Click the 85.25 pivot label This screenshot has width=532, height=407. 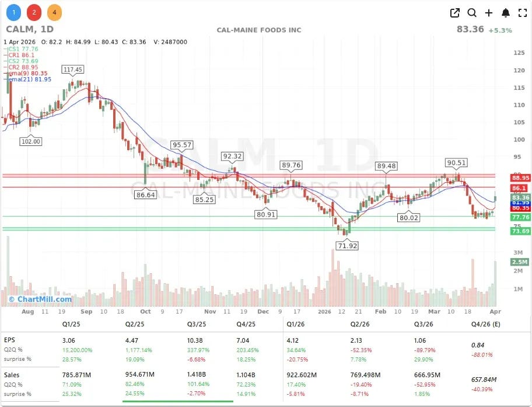click(204, 200)
